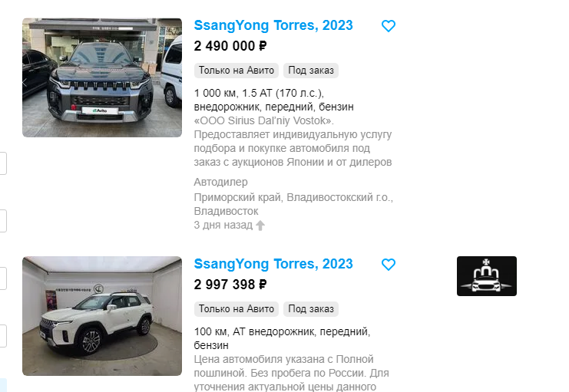Open the gray SsangYong Torres photo
Screen dimensions: 569x392
[x=102, y=77]
